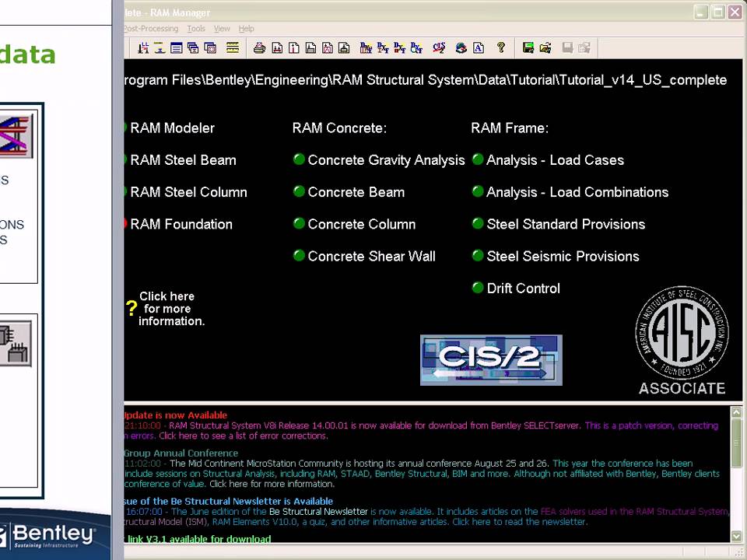Screen dimensions: 747x560
Task: Click the green save disk toolbar icon
Action: coord(528,47)
